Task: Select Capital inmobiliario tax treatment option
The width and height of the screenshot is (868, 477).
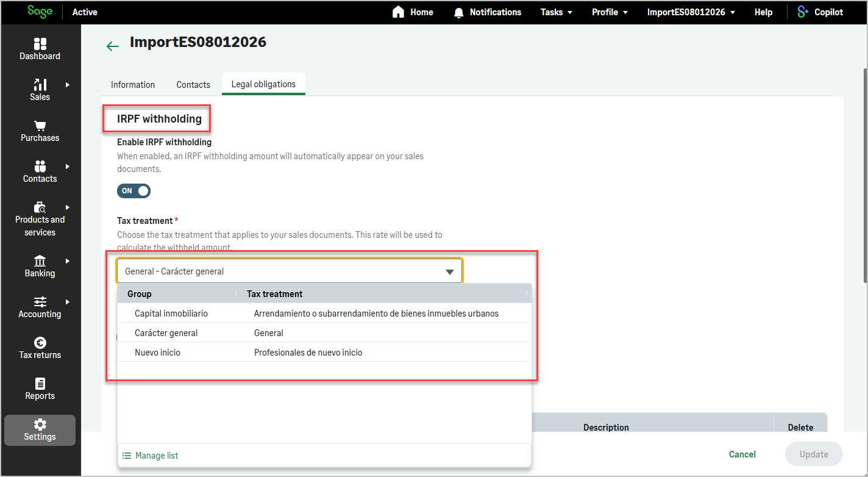Action: [323, 314]
